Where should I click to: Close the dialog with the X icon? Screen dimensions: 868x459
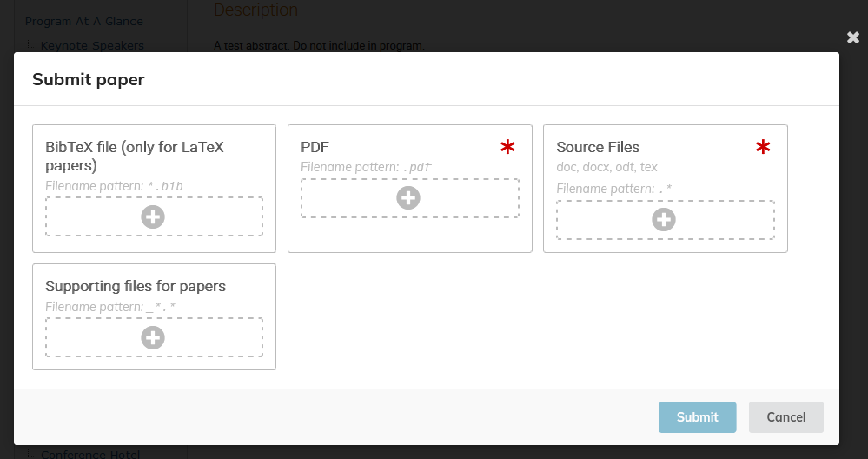853,37
